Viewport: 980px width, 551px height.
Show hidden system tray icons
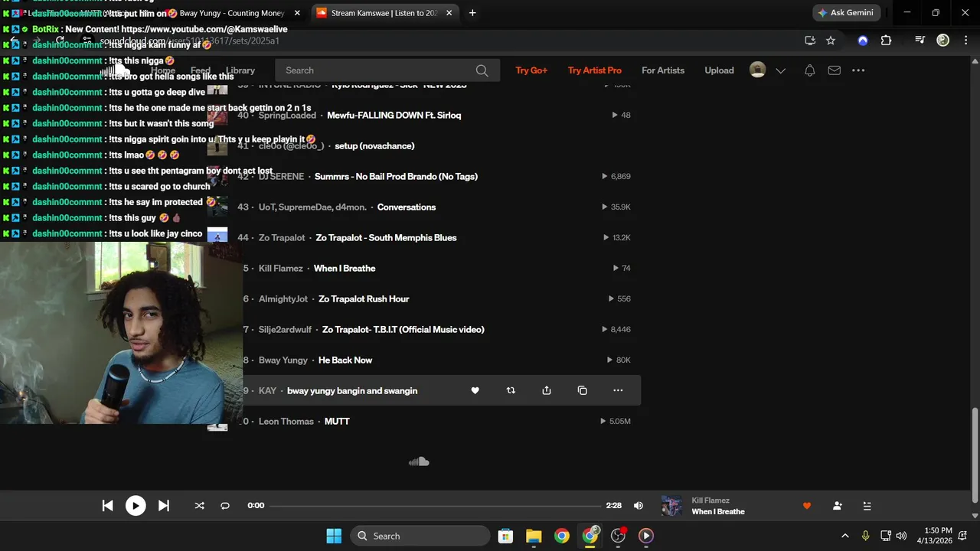844,536
